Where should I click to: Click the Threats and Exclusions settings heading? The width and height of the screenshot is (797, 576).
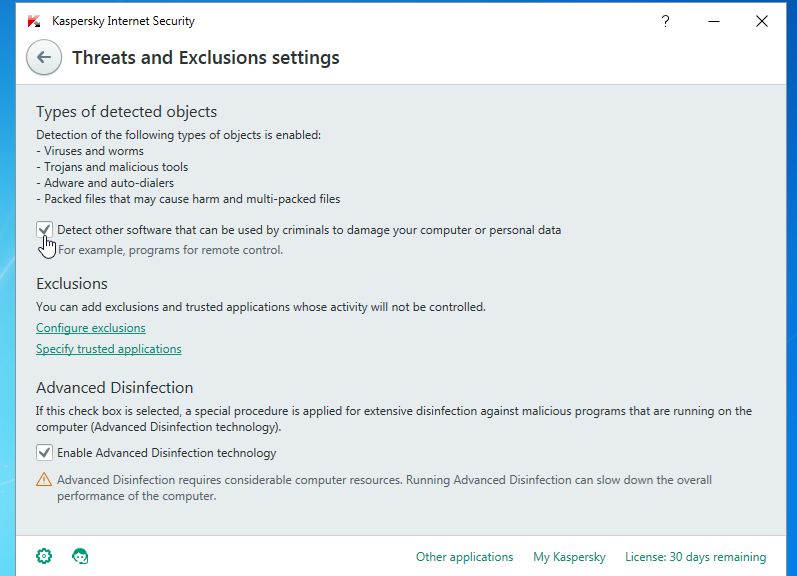[x=206, y=58]
